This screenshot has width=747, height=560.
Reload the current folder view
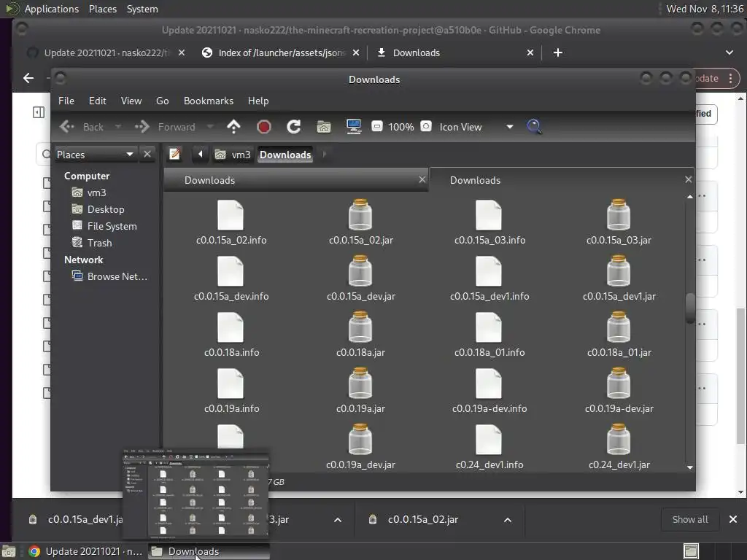point(294,127)
